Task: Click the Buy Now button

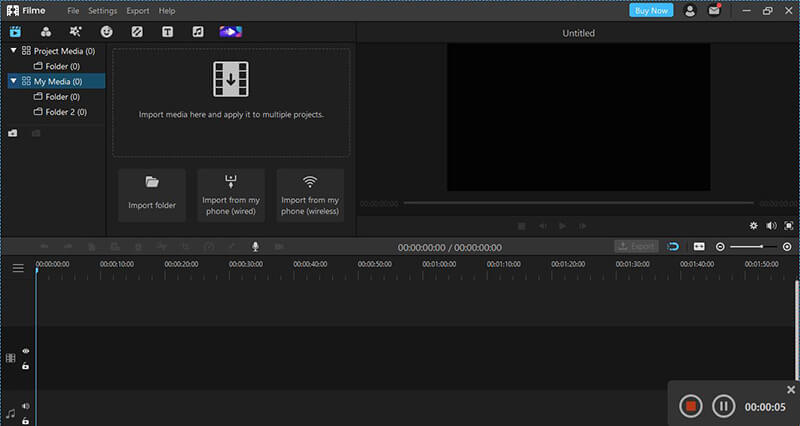Action: coord(651,11)
